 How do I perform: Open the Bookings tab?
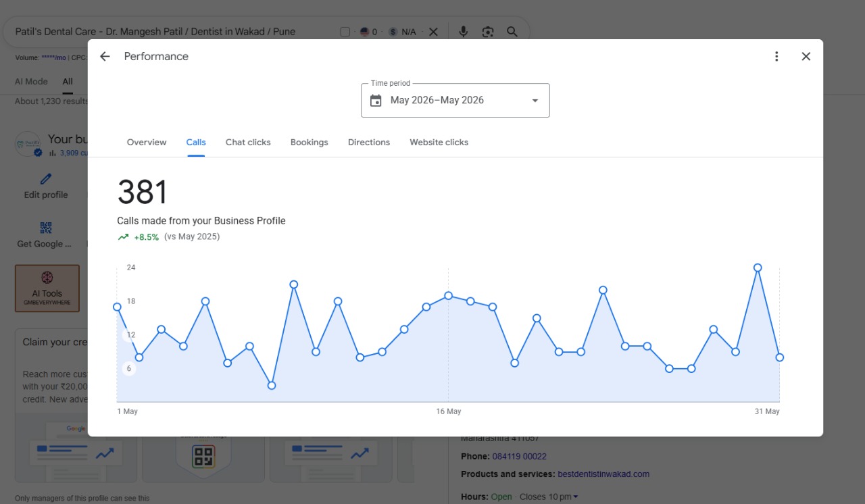310,143
